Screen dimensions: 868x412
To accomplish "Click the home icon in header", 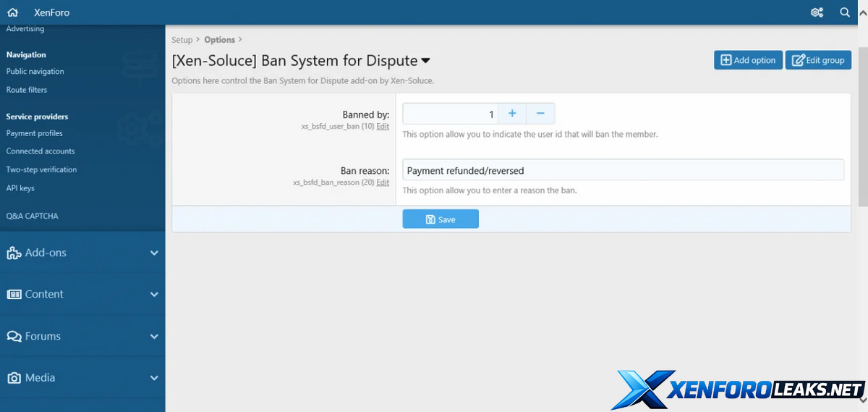I will tap(12, 12).
